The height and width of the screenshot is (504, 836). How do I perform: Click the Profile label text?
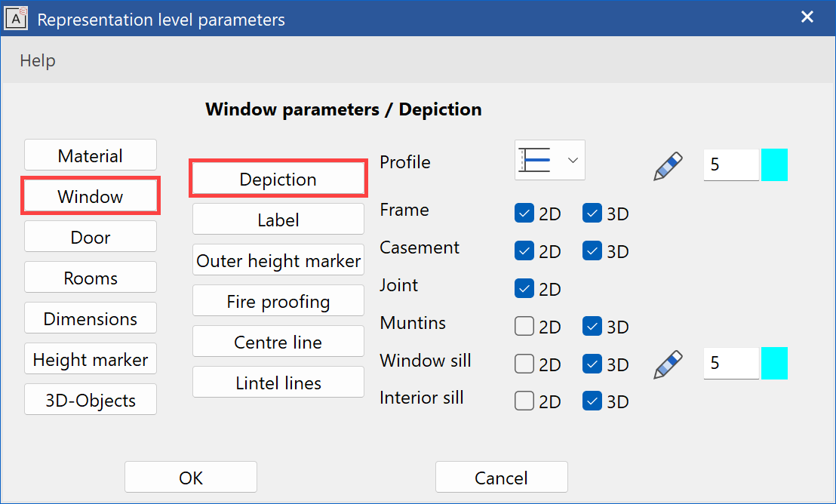tap(405, 161)
